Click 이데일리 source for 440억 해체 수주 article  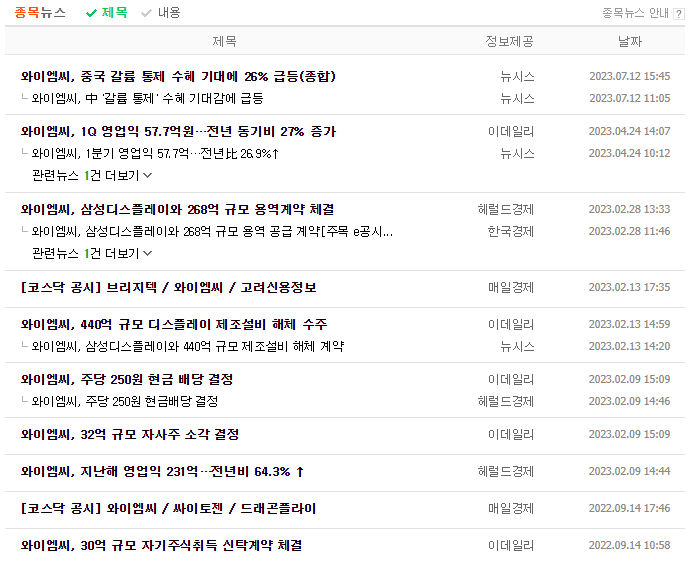coord(511,324)
